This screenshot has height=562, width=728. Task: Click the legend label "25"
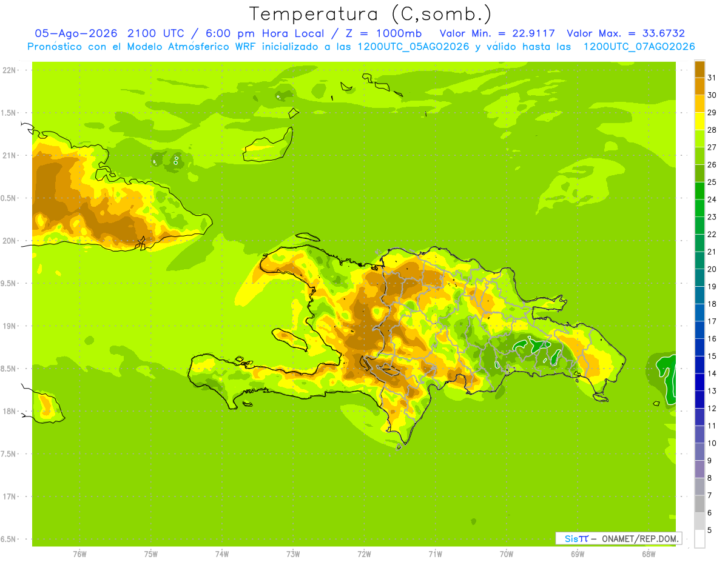point(712,182)
